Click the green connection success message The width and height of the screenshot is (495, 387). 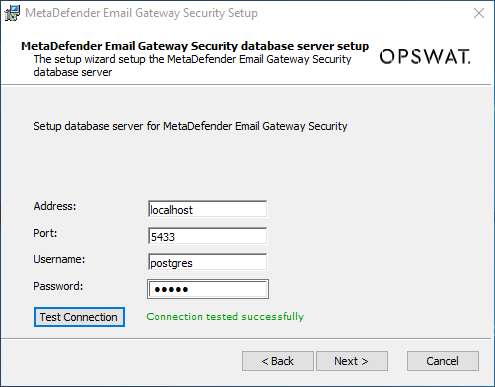(225, 317)
